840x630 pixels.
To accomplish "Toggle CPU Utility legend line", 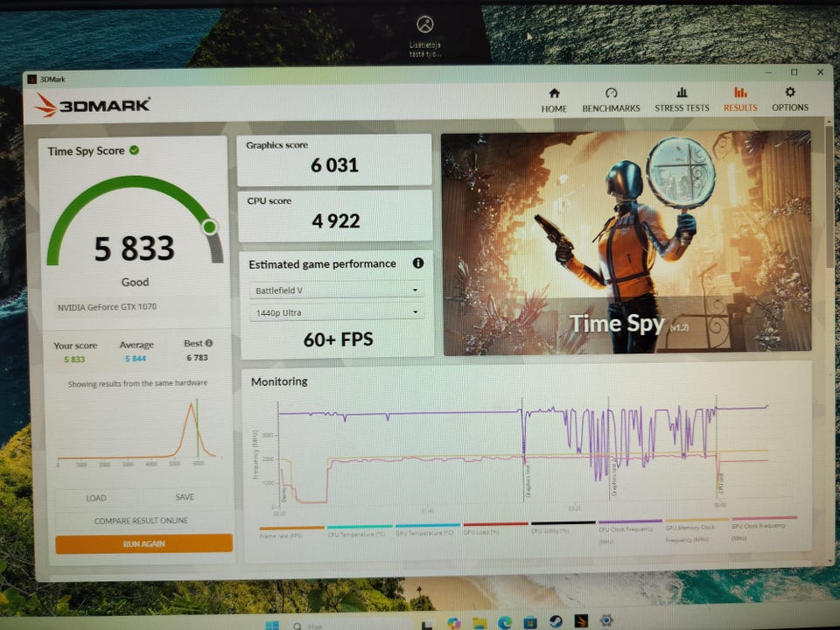I will point(563,527).
